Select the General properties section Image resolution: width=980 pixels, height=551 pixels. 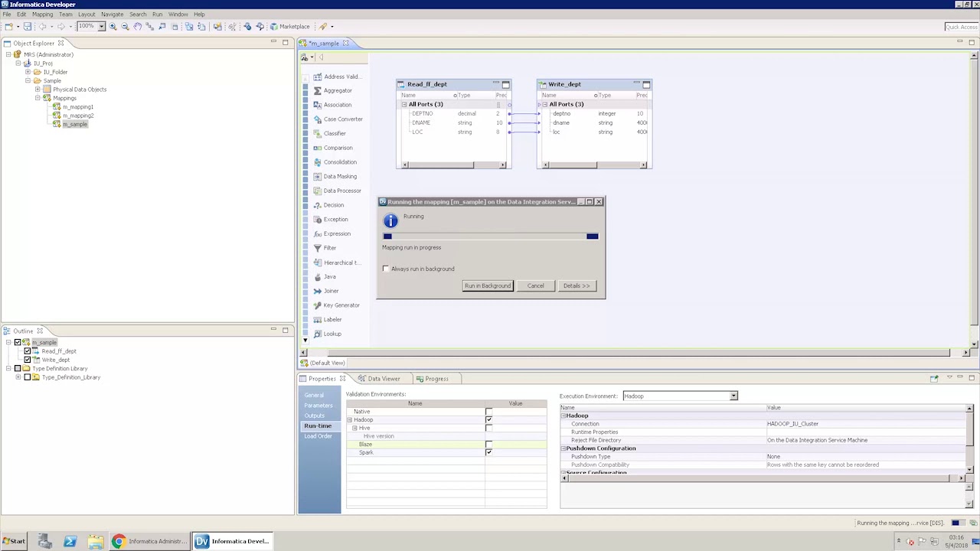tap(314, 395)
